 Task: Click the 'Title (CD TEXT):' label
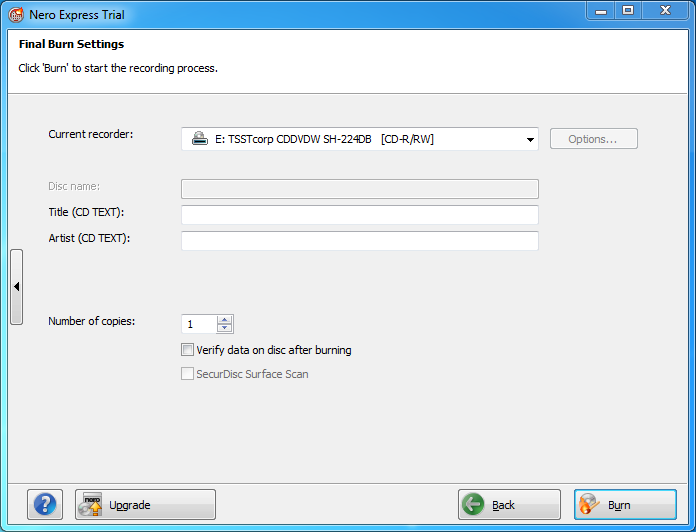(x=86, y=212)
